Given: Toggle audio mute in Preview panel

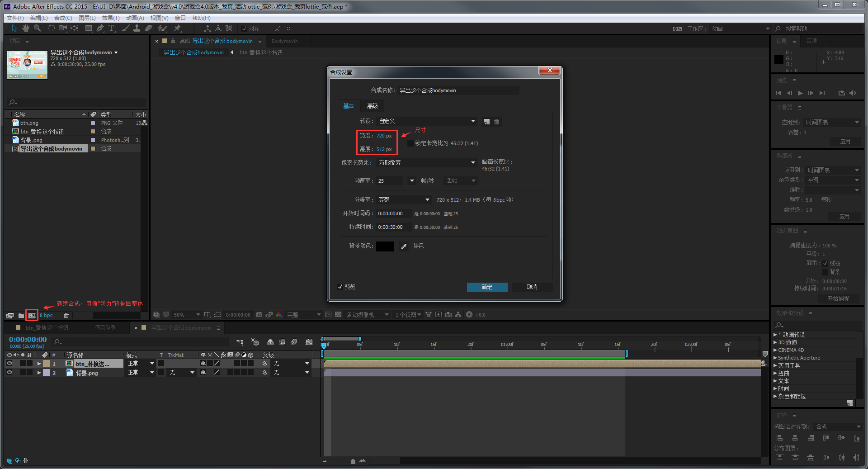Looking at the screenshot, I should click(853, 93).
